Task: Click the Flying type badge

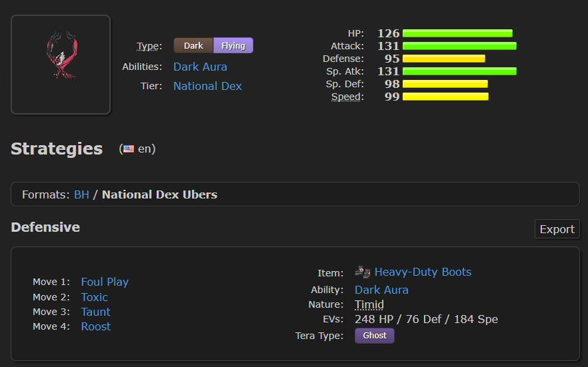Action: 233,46
